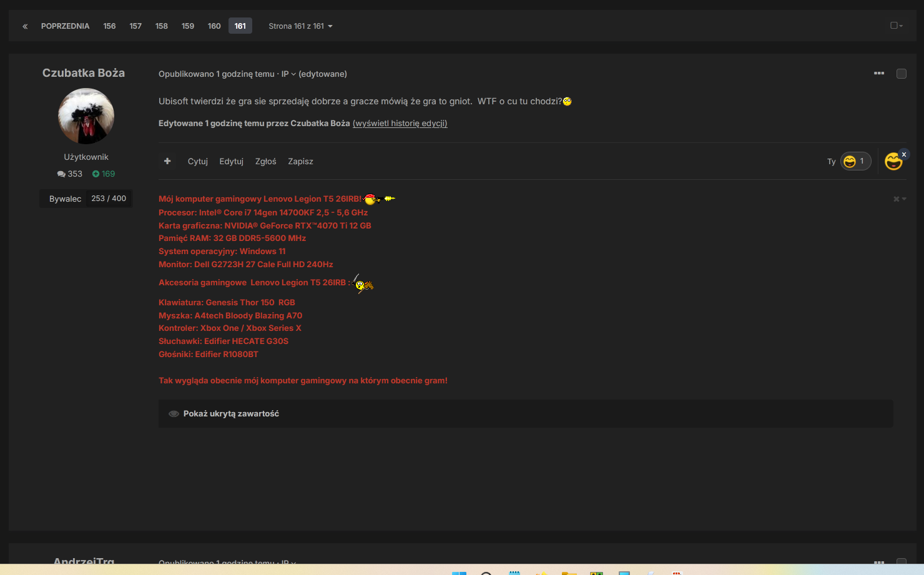Viewport: 924px width, 575px height.
Task: Click the eye icon in hidden content bar
Action: pos(174,414)
